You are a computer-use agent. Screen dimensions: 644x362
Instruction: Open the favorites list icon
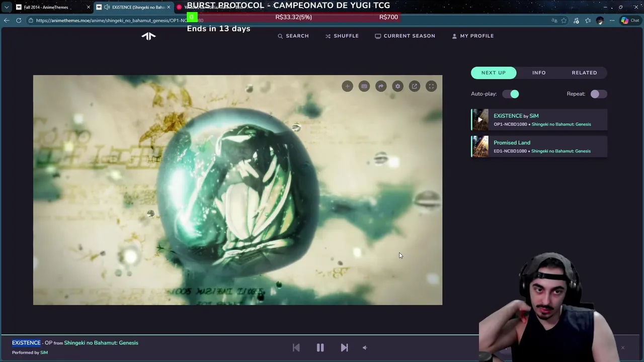click(588, 21)
